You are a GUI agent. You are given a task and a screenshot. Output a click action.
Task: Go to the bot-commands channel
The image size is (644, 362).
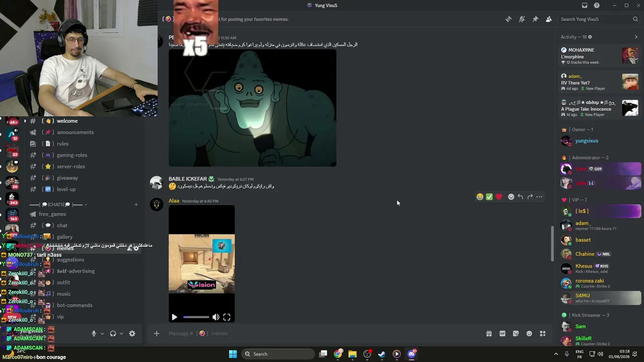click(84, 305)
